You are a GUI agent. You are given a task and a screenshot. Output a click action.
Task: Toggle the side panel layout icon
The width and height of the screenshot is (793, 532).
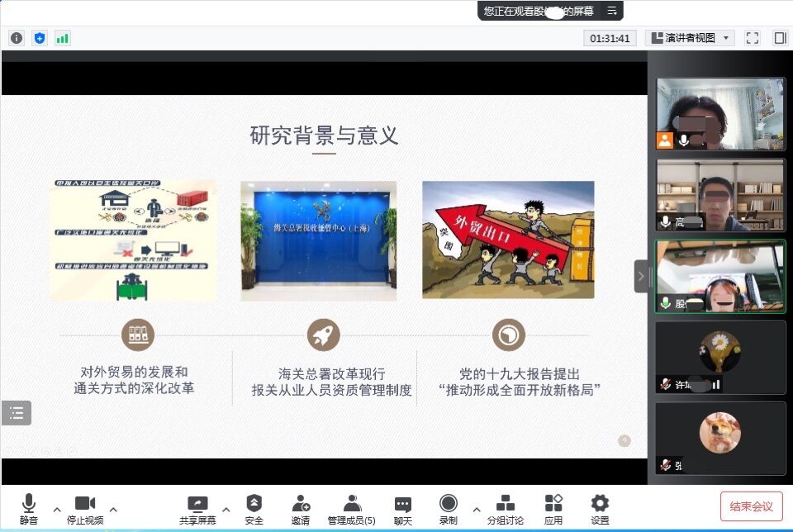click(x=779, y=38)
